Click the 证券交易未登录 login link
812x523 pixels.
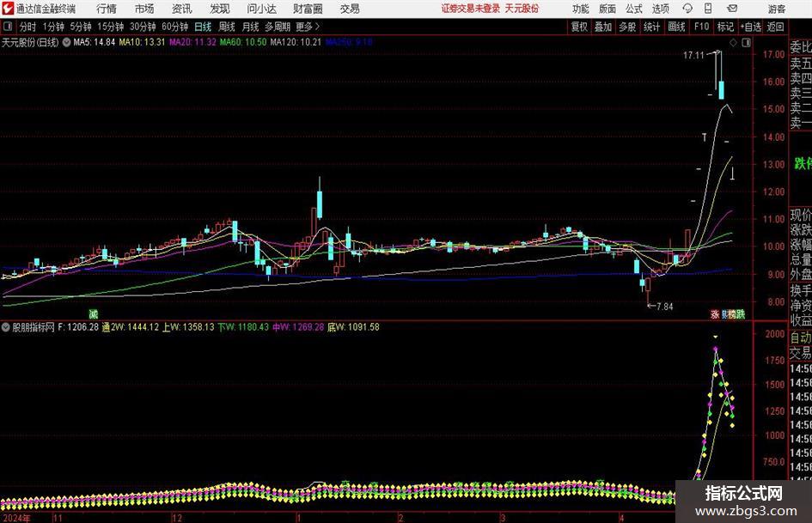[471, 9]
